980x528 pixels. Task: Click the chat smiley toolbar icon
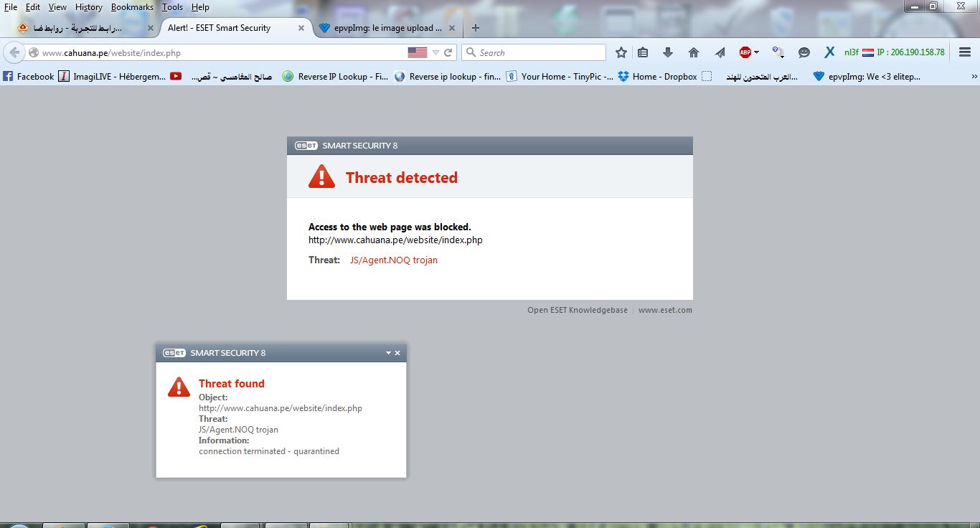click(x=804, y=52)
